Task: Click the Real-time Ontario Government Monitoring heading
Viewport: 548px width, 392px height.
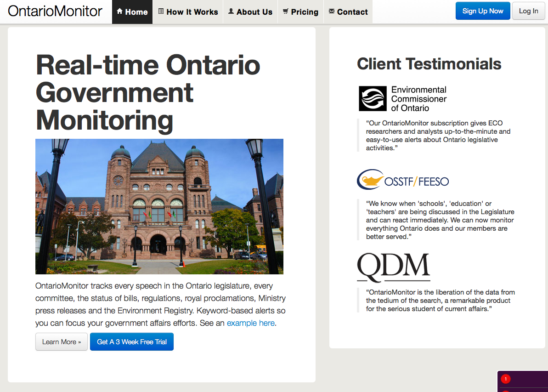Action: tap(148, 93)
